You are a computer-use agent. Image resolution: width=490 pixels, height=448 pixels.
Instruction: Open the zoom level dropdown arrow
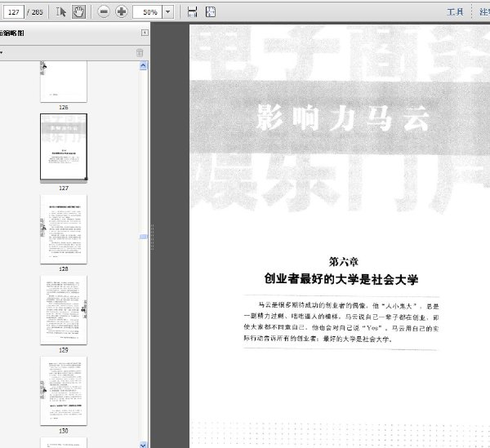pos(167,12)
